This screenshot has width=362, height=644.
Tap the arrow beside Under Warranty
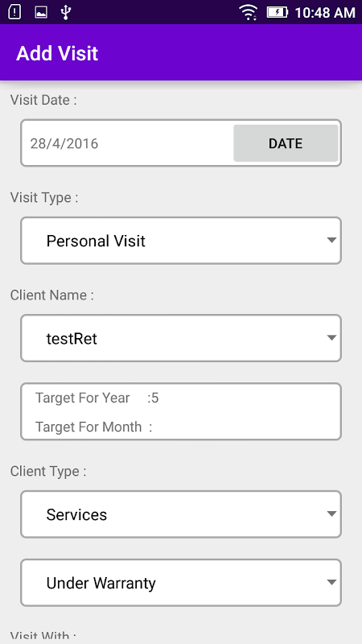pos(331,582)
